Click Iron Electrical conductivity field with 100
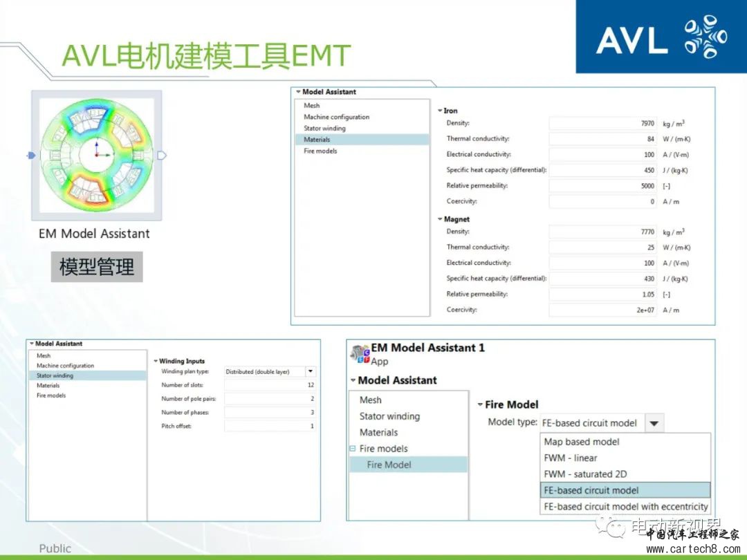This screenshot has height=560, width=747. coord(602,155)
